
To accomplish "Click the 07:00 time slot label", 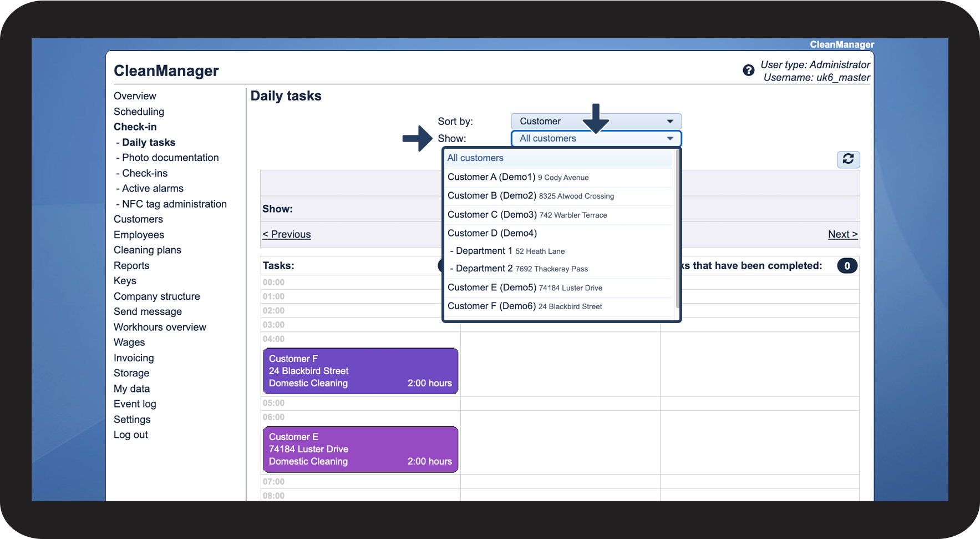I will 273,482.
